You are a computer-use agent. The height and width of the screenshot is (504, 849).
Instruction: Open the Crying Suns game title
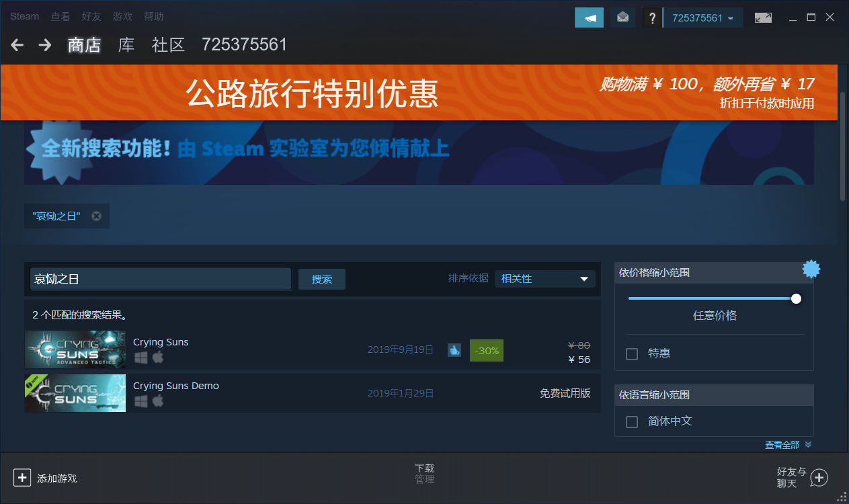pyautogui.click(x=161, y=342)
